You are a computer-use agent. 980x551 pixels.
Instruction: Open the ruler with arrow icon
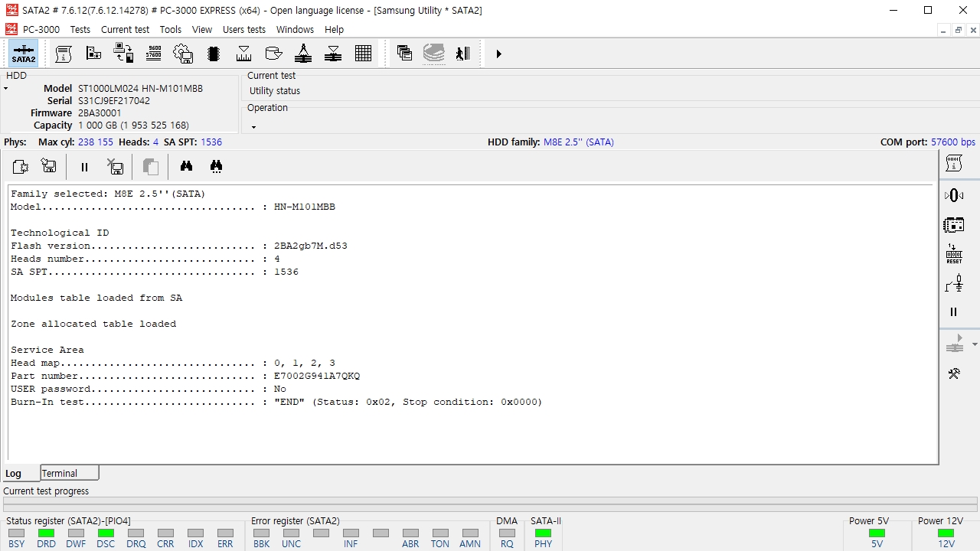[243, 54]
